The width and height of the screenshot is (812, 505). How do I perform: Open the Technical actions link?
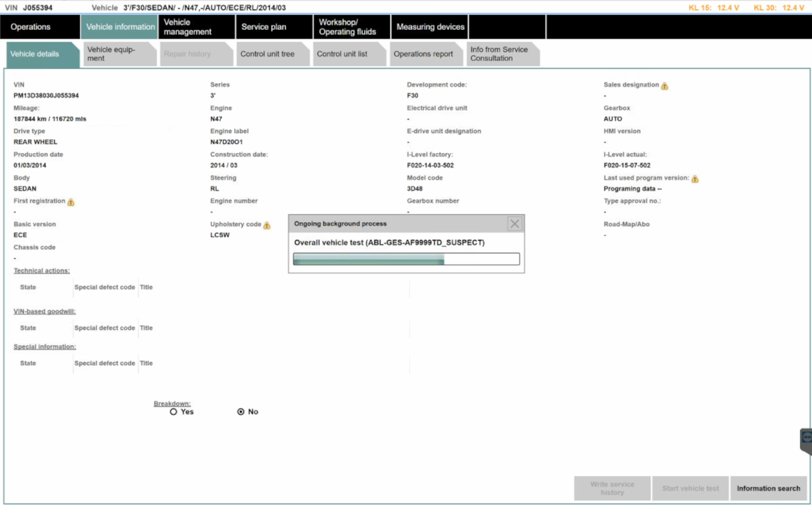coord(41,270)
